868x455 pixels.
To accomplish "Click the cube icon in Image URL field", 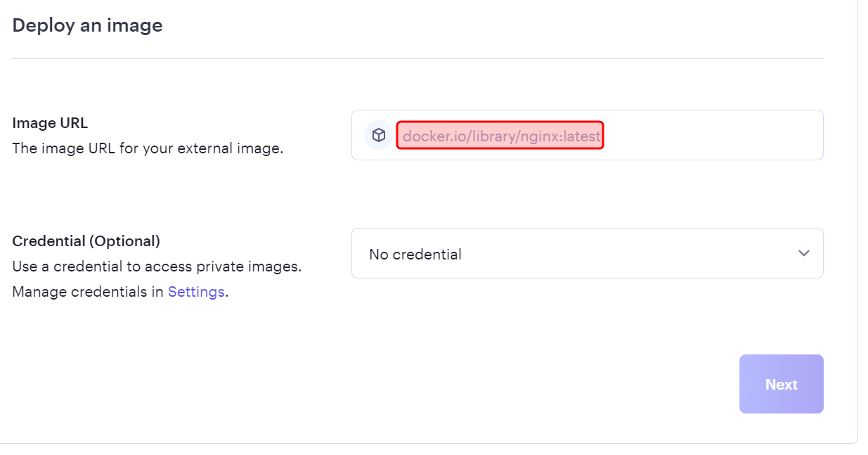I will [379, 135].
